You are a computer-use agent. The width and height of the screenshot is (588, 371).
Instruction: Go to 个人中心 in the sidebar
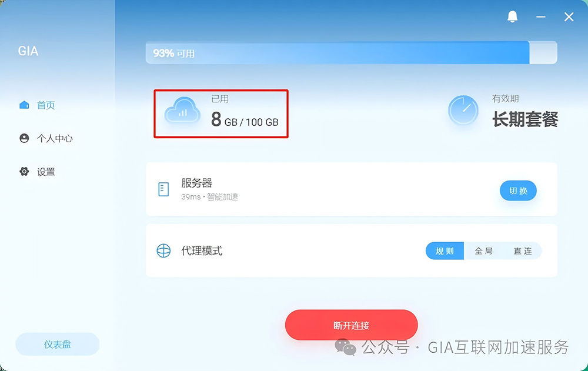click(x=55, y=138)
